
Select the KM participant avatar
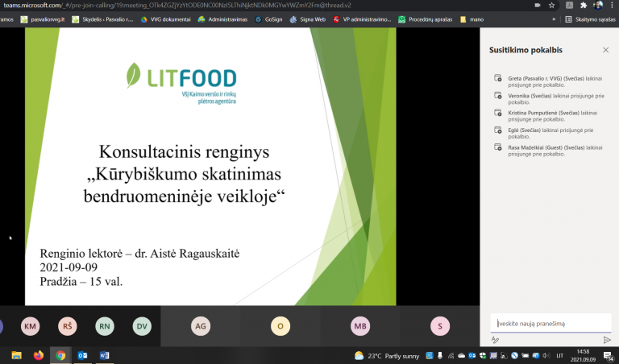point(31,326)
